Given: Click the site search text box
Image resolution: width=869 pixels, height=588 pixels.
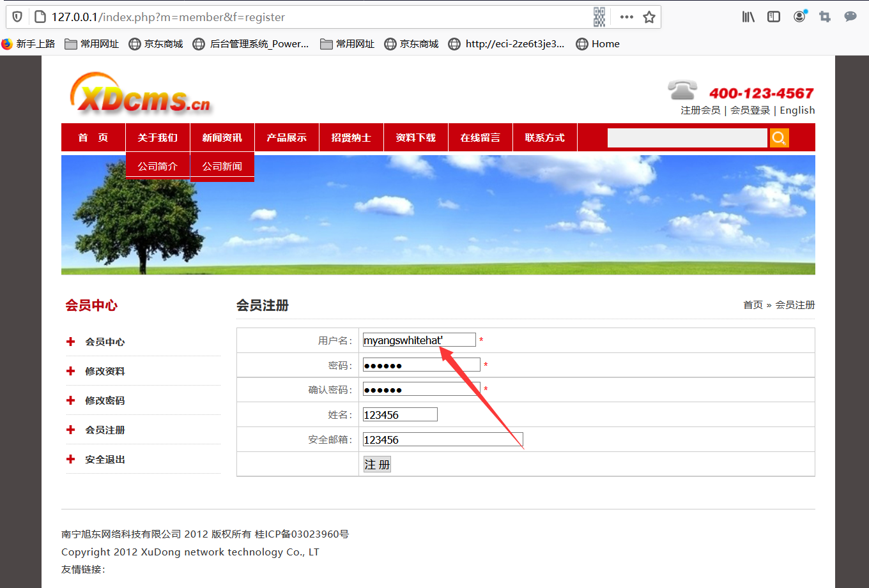Looking at the screenshot, I should [x=688, y=138].
